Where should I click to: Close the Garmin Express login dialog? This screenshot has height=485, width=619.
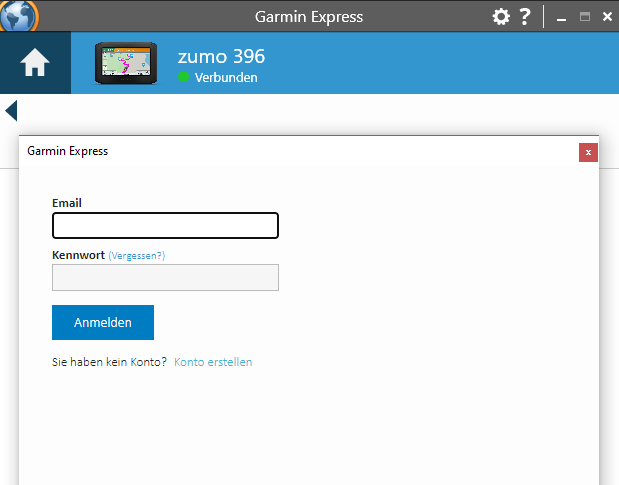tap(588, 152)
